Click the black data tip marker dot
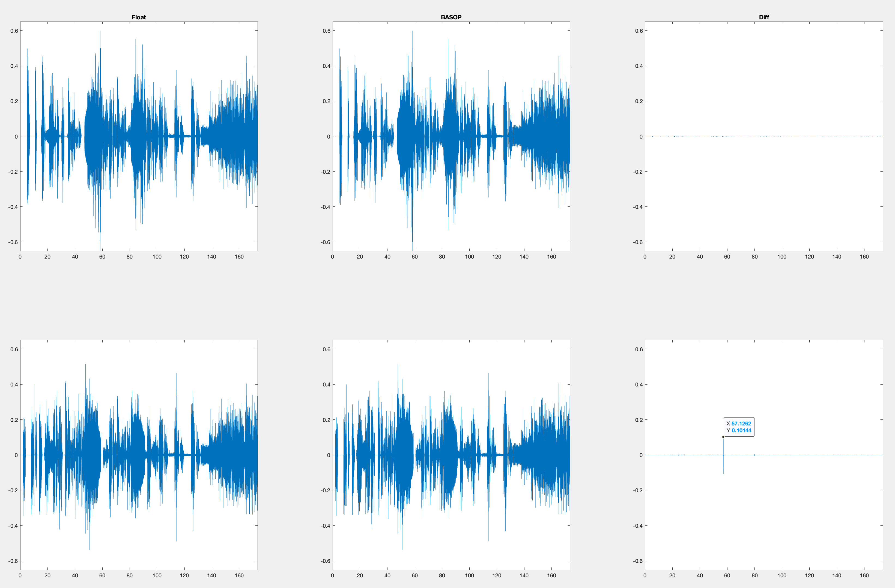 pyautogui.click(x=723, y=437)
